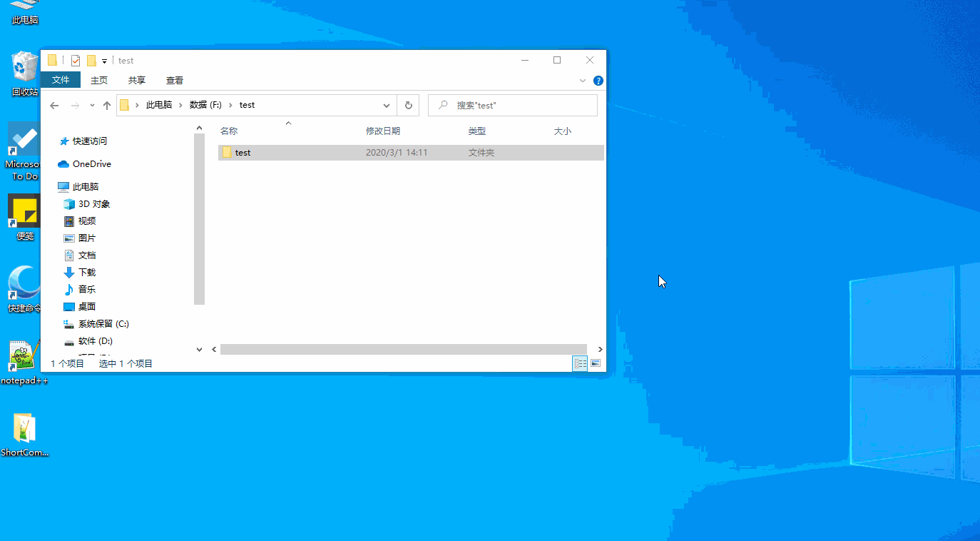The image size is (980, 541).
Task: Select the ShortCom... desktop folder
Action: coord(24,435)
